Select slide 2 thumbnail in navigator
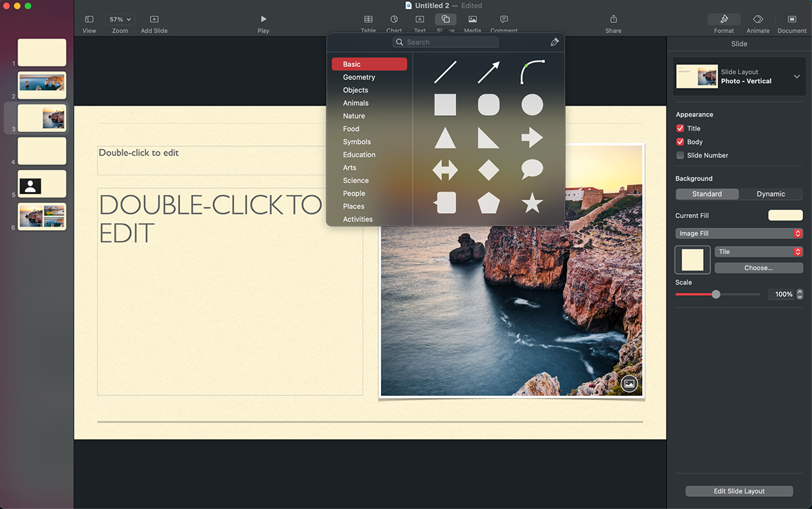 point(42,85)
